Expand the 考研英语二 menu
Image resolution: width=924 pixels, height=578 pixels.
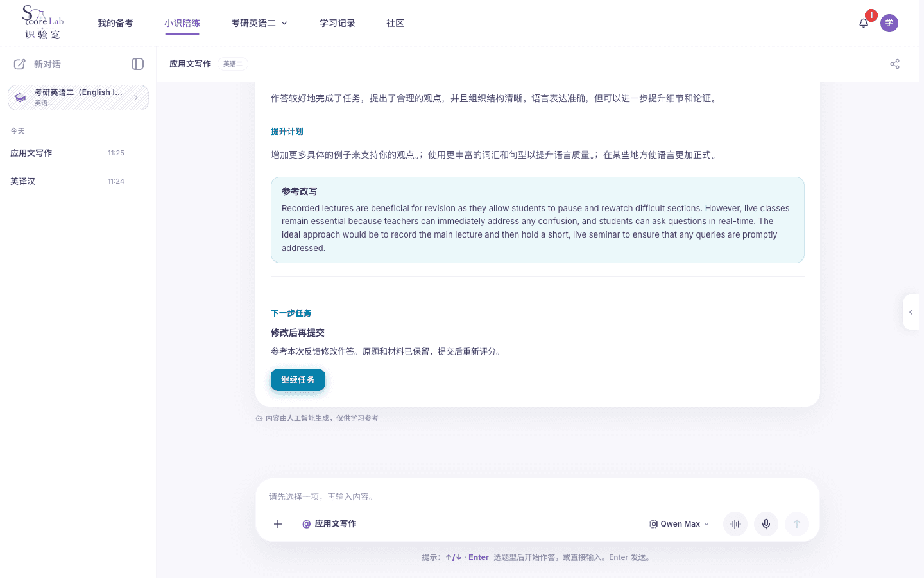[259, 23]
